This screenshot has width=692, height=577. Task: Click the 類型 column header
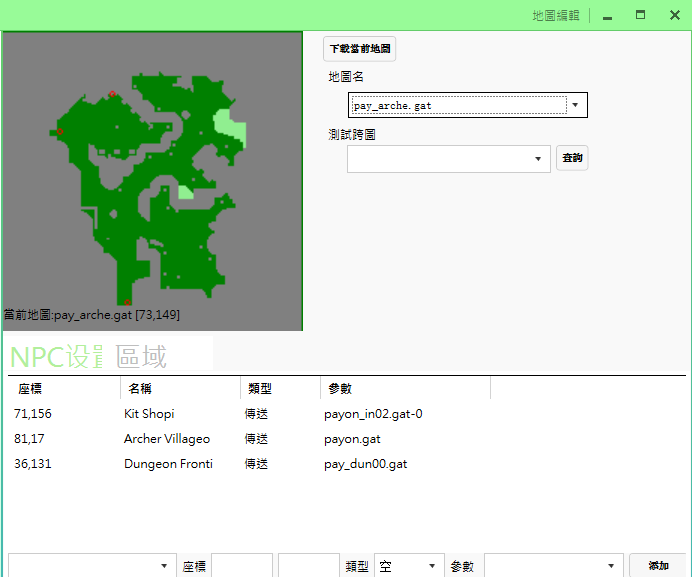(260, 388)
